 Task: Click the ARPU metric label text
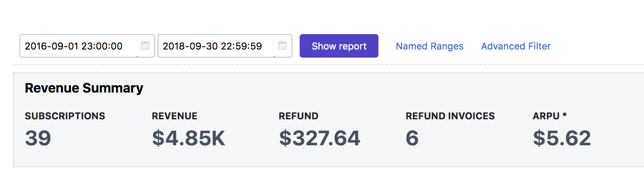(546, 116)
